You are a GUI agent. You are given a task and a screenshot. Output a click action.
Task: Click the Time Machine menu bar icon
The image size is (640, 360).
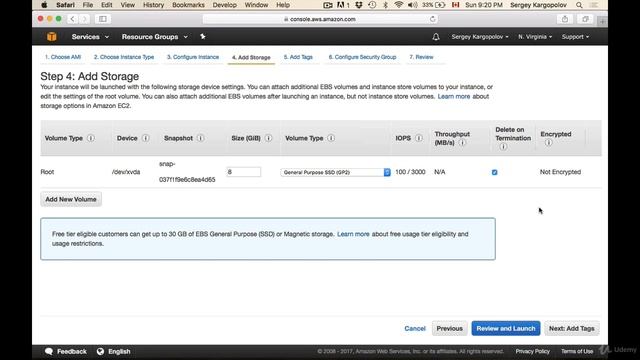372,5
